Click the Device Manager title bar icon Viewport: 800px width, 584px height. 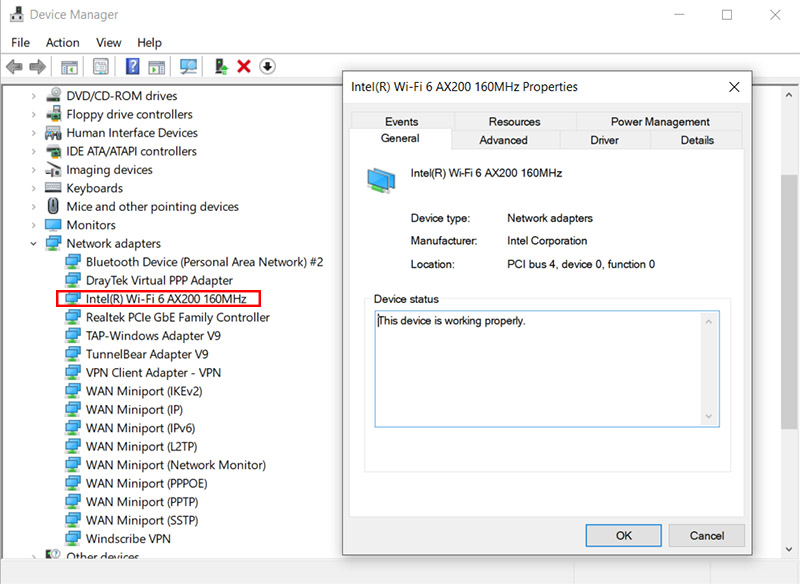(16, 14)
